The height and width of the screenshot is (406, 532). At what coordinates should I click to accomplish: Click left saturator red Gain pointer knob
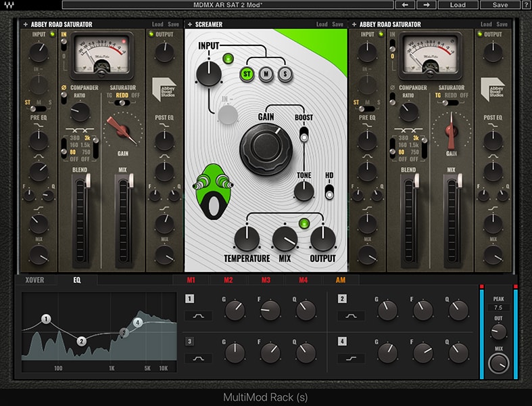[122, 131]
